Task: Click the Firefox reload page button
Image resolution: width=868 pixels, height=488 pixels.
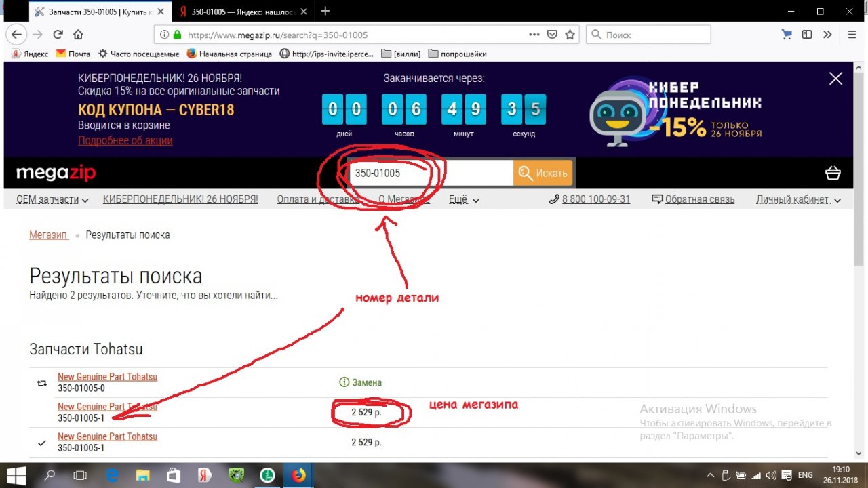Action: point(58,35)
